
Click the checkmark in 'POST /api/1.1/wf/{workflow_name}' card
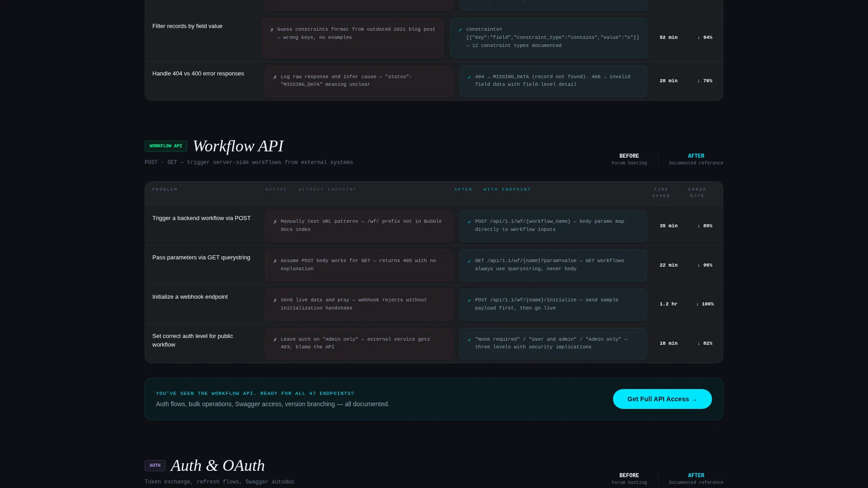click(x=469, y=222)
